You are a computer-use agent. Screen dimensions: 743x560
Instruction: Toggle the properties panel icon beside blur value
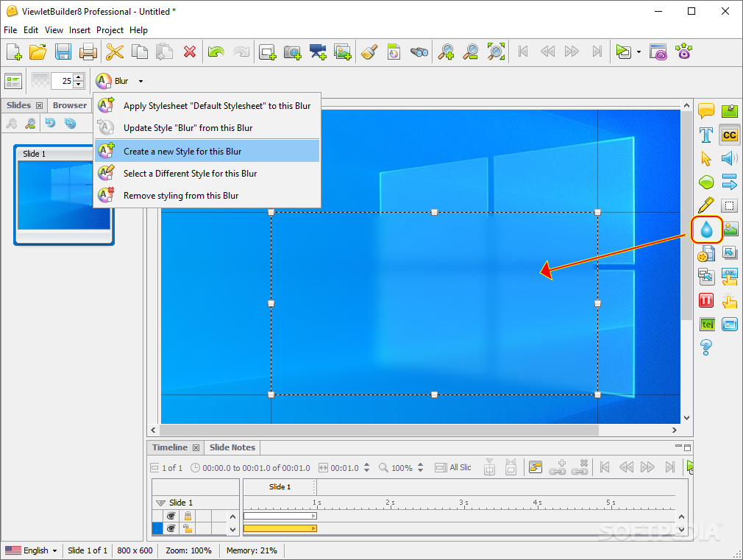[13, 81]
